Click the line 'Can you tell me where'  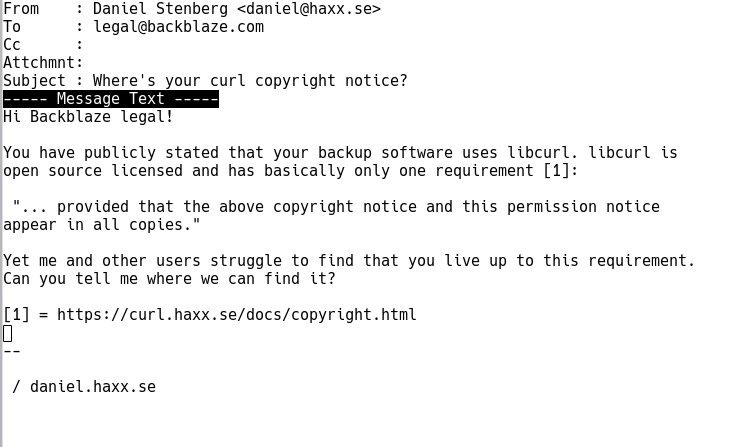pos(169,279)
